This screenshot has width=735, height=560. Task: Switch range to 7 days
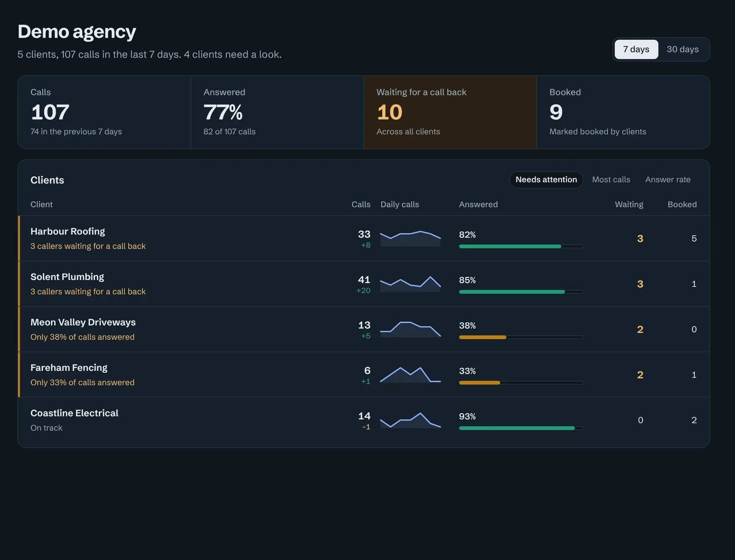(636, 49)
